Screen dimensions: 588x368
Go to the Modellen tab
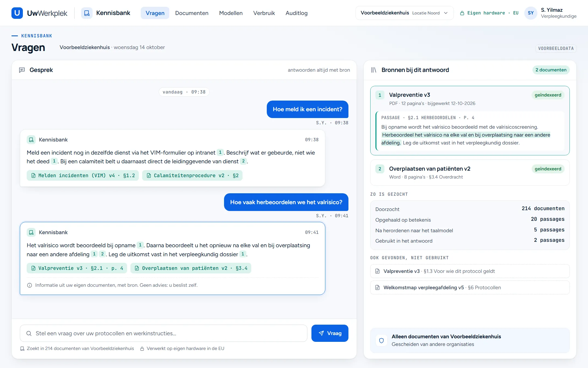tap(231, 13)
